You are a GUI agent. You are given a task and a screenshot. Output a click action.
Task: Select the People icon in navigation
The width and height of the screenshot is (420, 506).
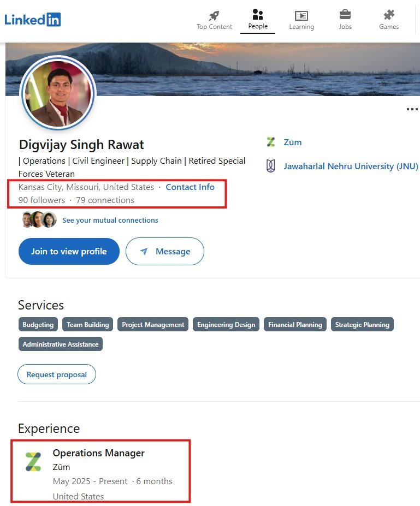tap(258, 15)
